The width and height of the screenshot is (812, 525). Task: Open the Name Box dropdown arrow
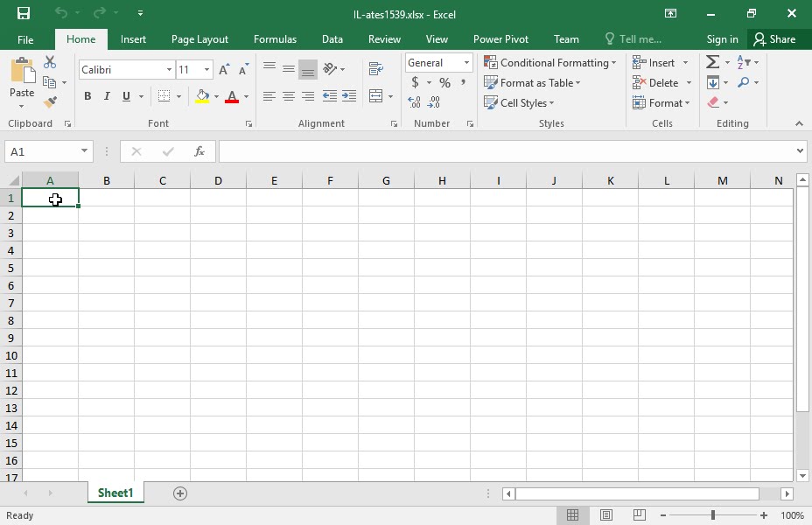84,151
